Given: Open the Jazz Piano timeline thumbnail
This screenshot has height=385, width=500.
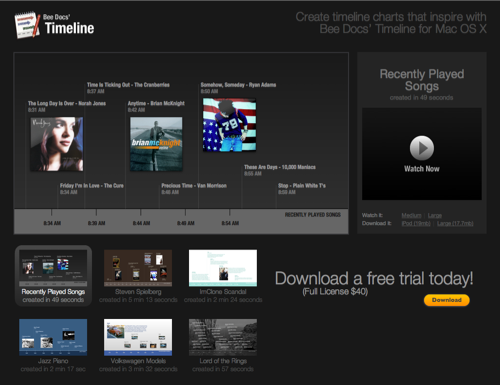Looking at the screenshot, I should point(53,337).
